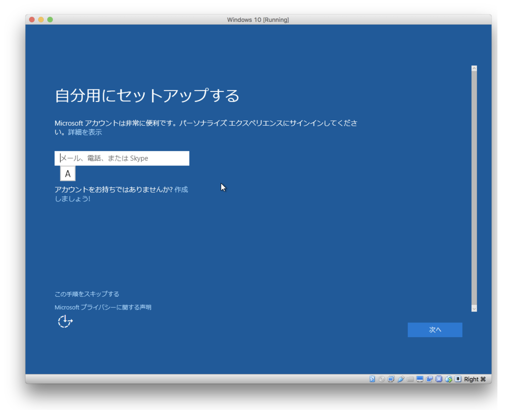Open Microsoft プライバシーに関する声明 link
Screen dimensions: 517x420
pyautogui.click(x=103, y=307)
